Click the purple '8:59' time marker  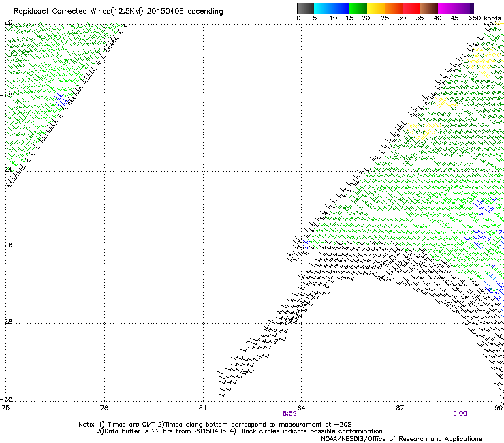[x=289, y=414]
